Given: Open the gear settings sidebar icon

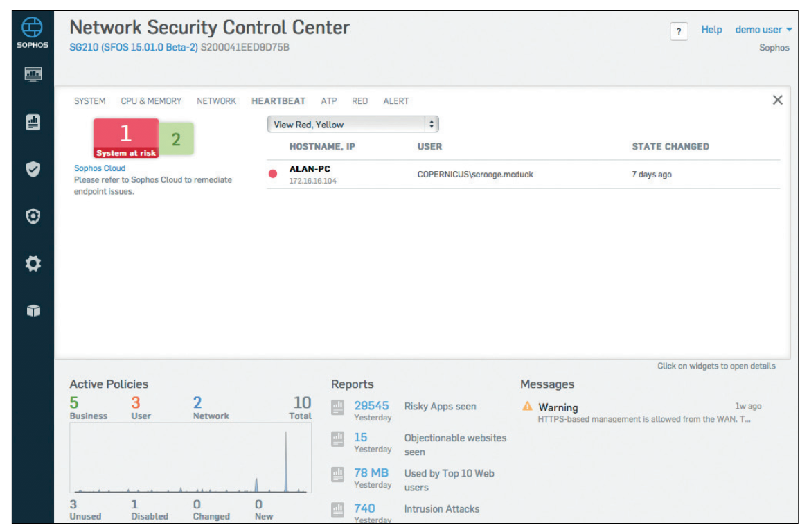Looking at the screenshot, I should click(33, 264).
